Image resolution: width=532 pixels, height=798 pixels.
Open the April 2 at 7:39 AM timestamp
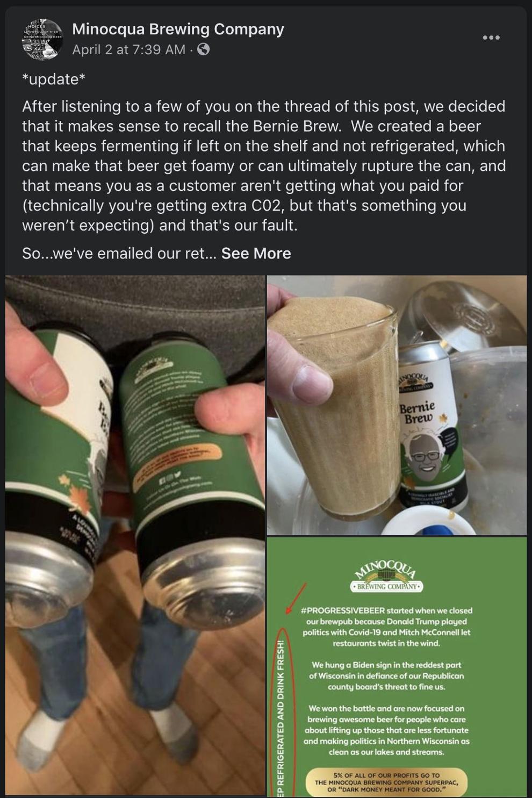tap(128, 49)
